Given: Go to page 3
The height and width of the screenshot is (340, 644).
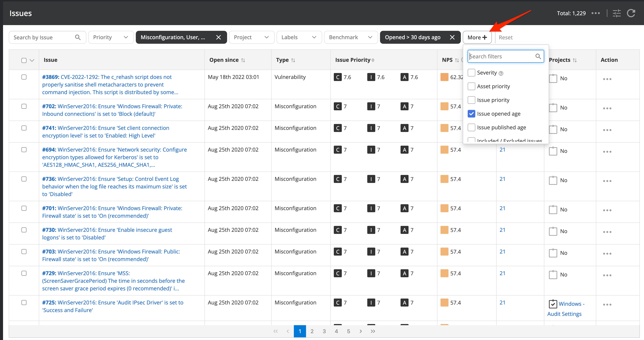Looking at the screenshot, I should coord(324,331).
